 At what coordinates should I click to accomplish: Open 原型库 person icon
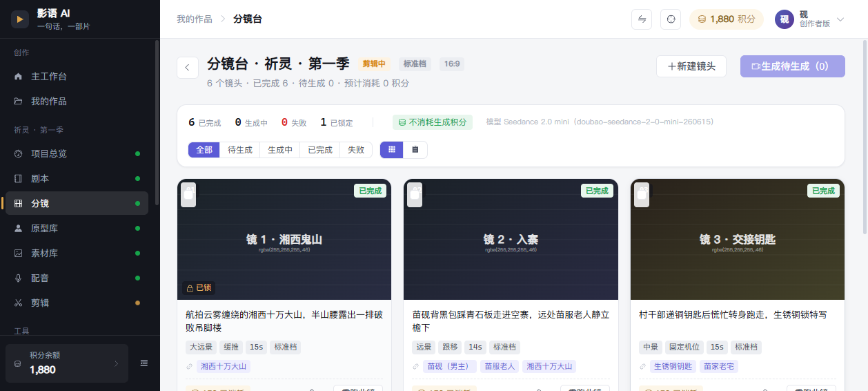coord(18,229)
